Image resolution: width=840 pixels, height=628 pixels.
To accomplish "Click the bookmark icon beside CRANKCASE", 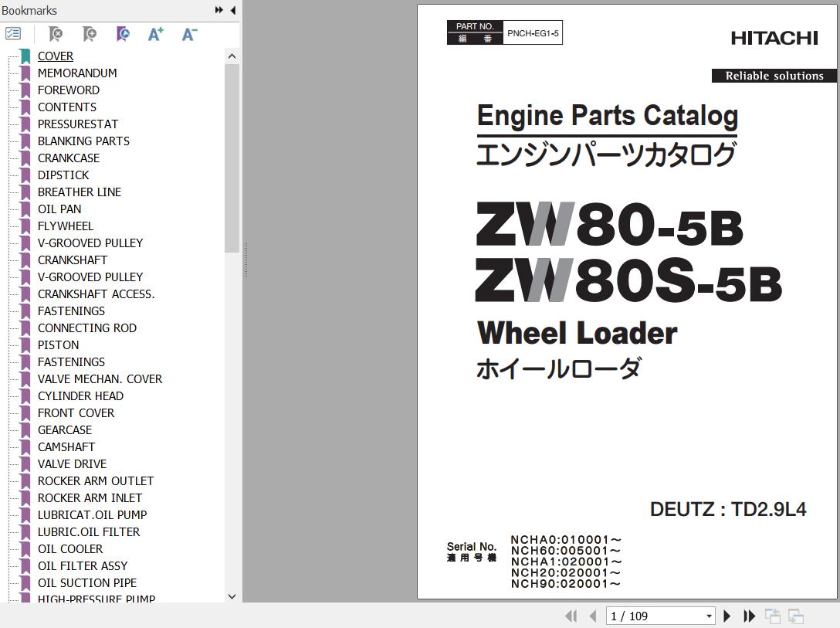I will (25, 158).
